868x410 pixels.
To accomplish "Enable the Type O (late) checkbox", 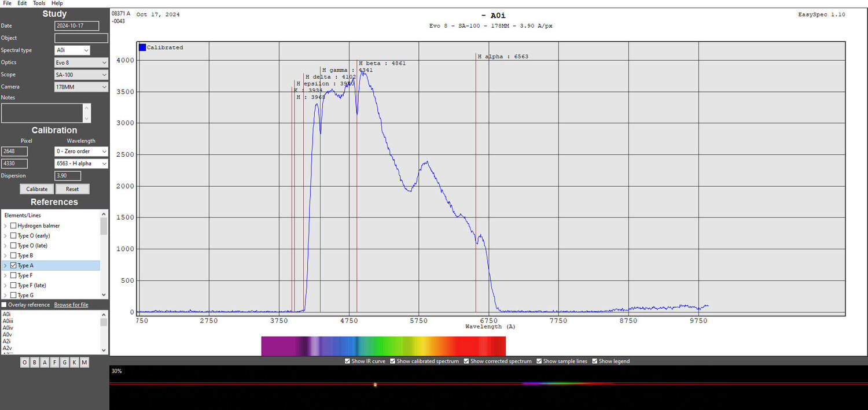I will (13, 245).
